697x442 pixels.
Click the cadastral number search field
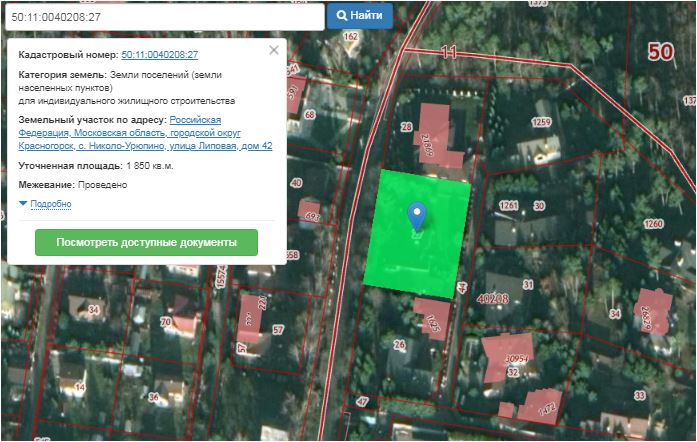coord(163,16)
